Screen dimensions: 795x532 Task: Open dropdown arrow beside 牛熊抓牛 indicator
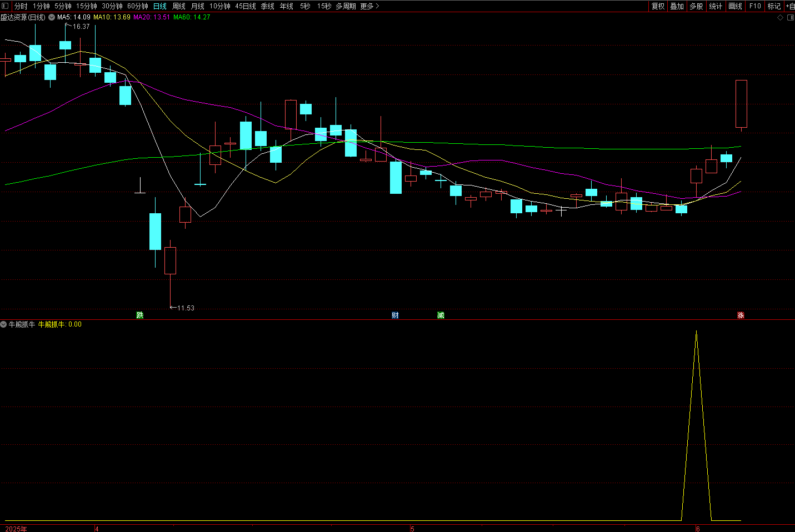3,324
